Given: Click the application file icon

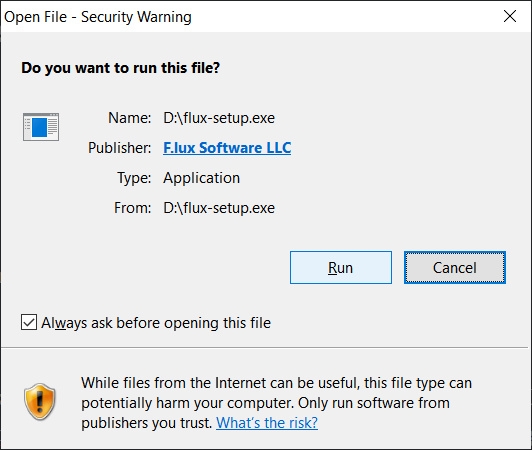Looking at the screenshot, I should 41,127.
